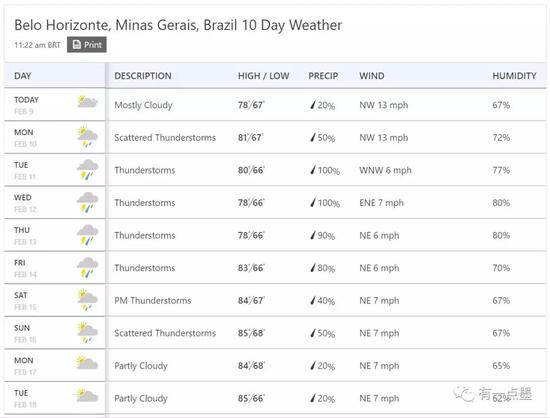Click the WIND column header

tap(371, 76)
